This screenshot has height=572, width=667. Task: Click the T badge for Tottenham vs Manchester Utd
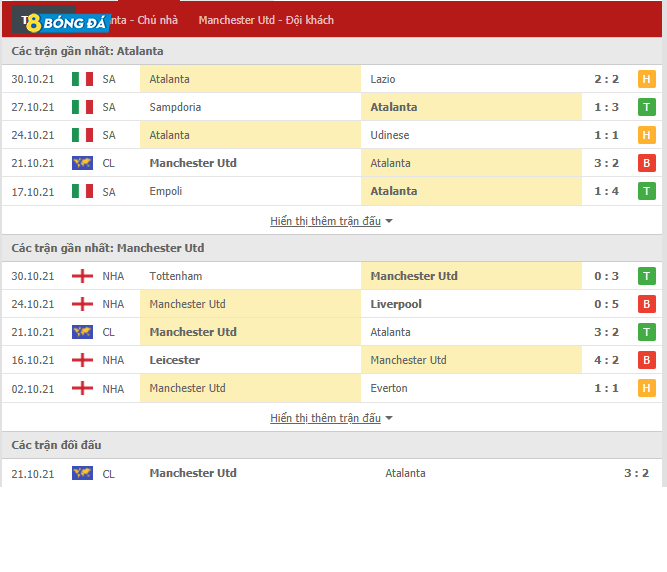click(x=646, y=276)
